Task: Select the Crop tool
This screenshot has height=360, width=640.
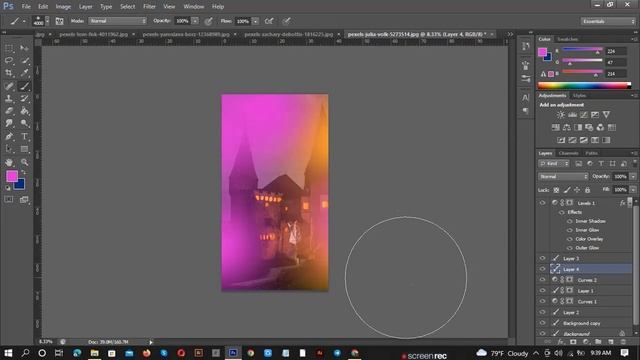Action: [9, 73]
